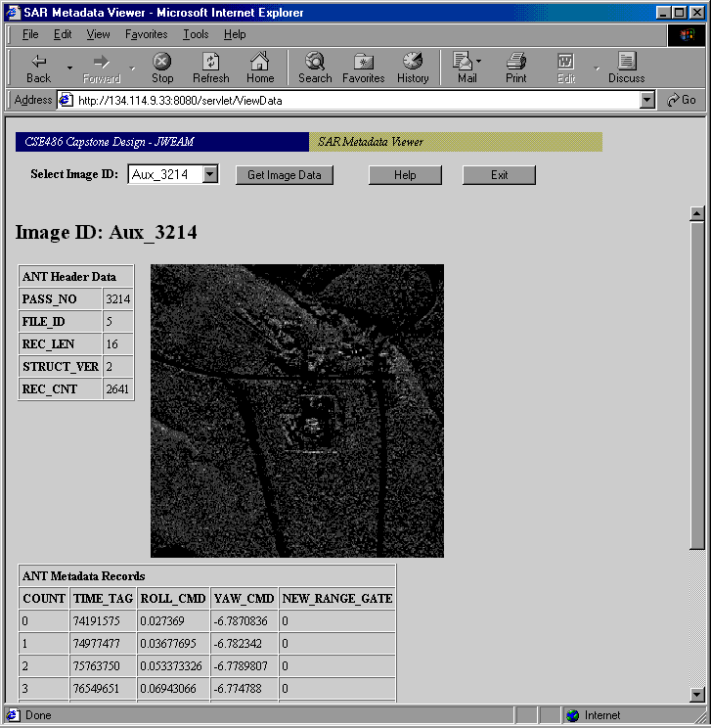711x728 pixels.
Task: Click the TIME_TAG cell 74191575
Action: 103,620
